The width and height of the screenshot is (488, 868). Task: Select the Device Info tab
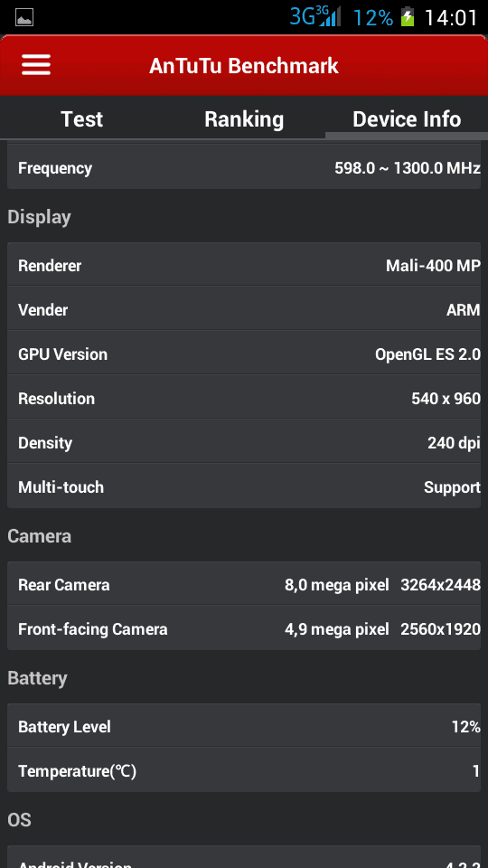pos(407,119)
